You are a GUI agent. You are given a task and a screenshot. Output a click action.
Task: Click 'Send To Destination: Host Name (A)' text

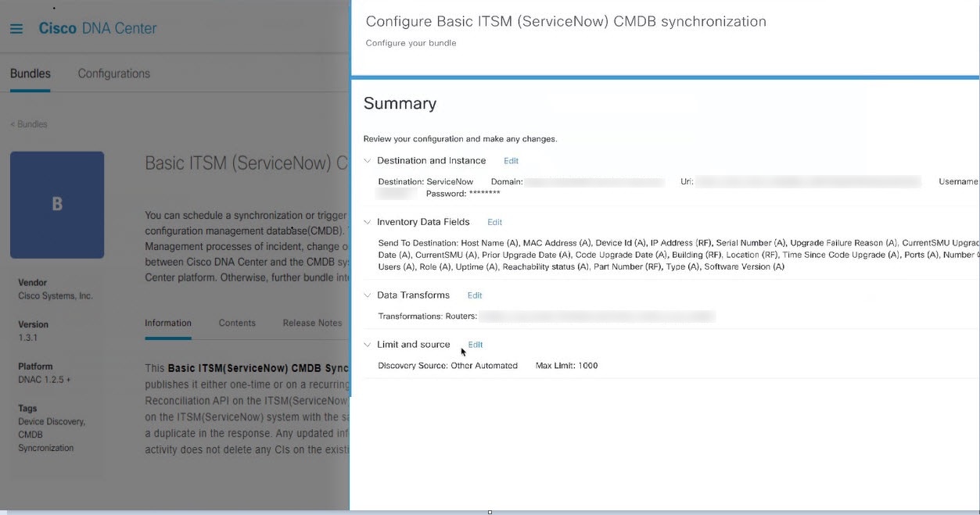(448, 243)
